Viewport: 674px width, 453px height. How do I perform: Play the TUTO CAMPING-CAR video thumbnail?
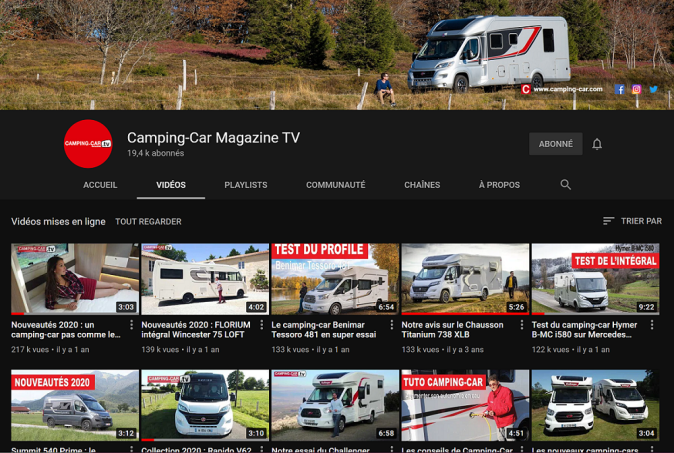point(465,405)
